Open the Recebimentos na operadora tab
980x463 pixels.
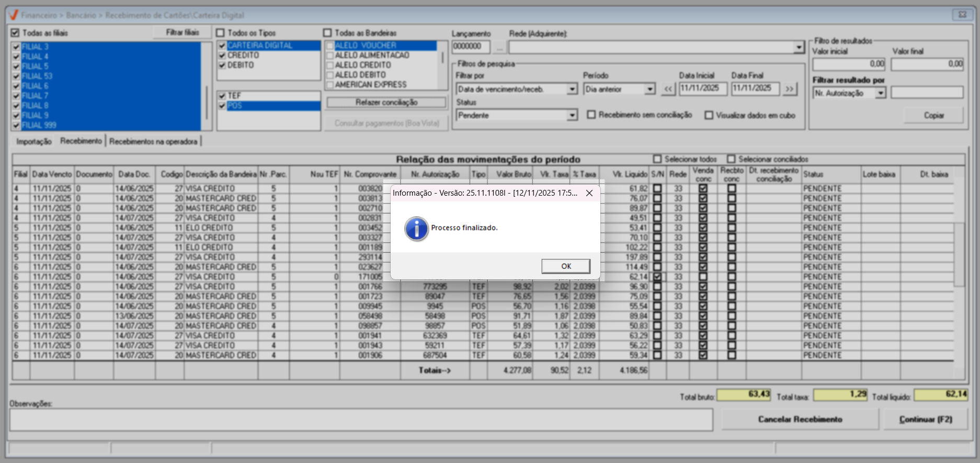(x=153, y=141)
